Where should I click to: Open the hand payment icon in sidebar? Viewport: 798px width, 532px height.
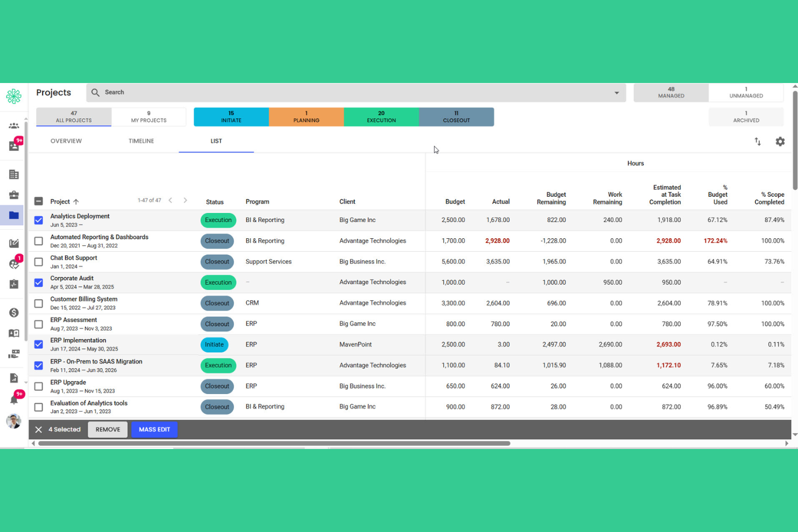click(x=13, y=354)
